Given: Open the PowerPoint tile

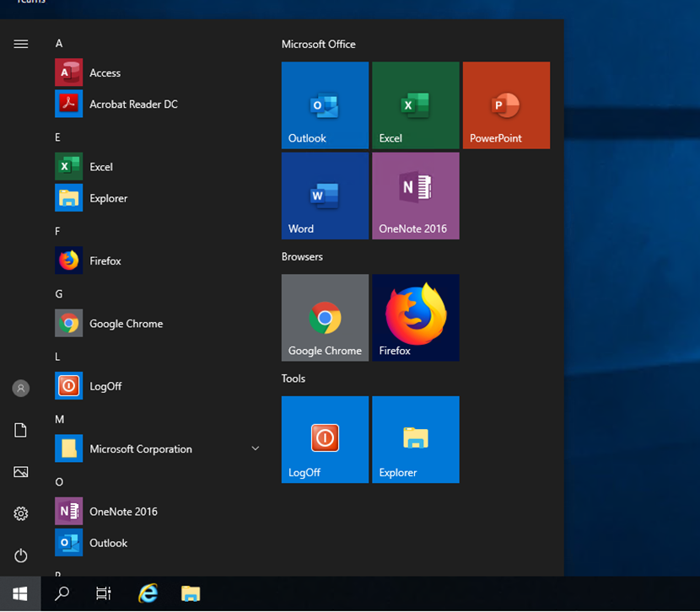Looking at the screenshot, I should (506, 105).
